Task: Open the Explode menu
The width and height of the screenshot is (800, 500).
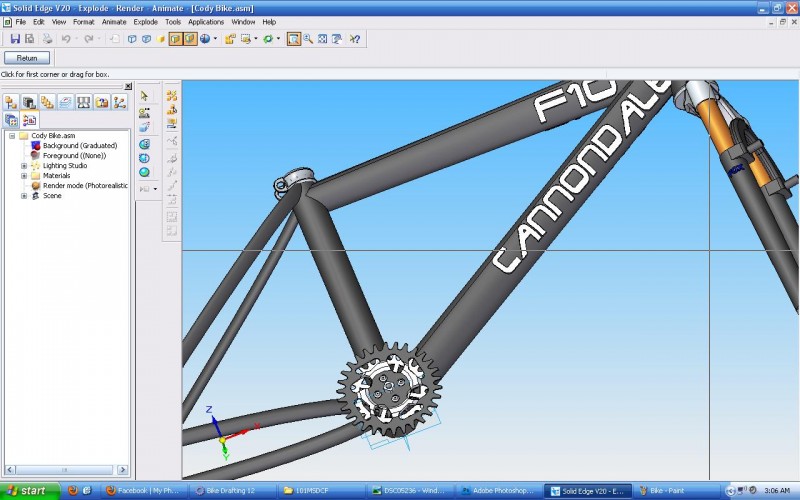Action: click(145, 22)
